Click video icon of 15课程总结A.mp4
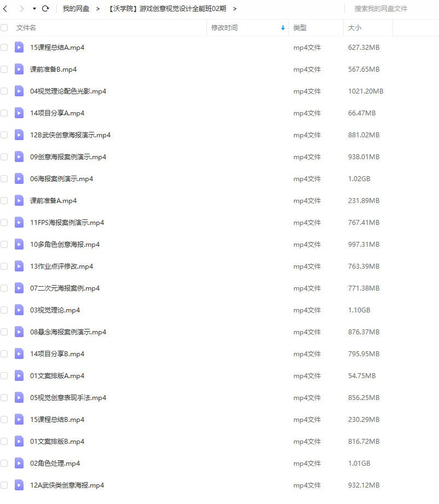This screenshot has height=504, width=439. 19,47
